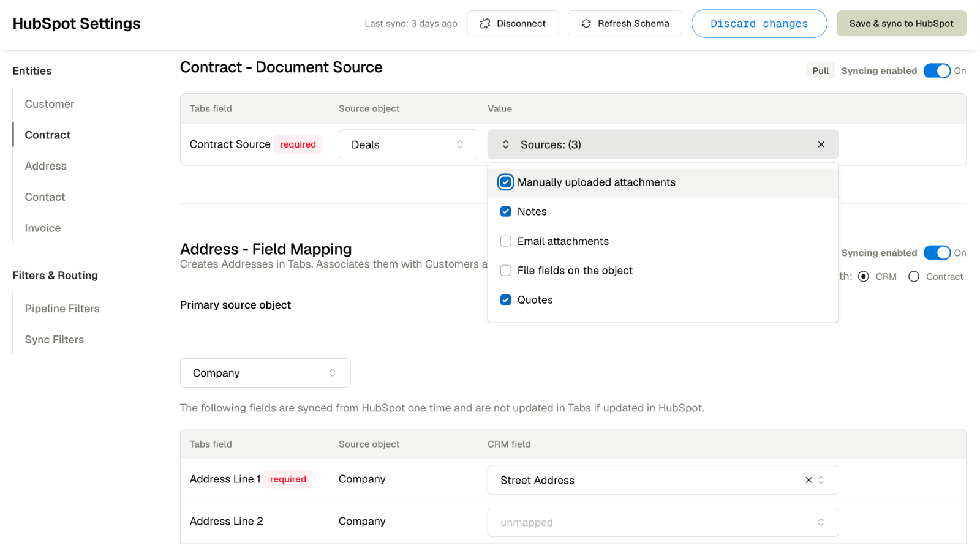980x551 pixels.
Task: Check File fields on the object
Action: pyautogui.click(x=506, y=271)
